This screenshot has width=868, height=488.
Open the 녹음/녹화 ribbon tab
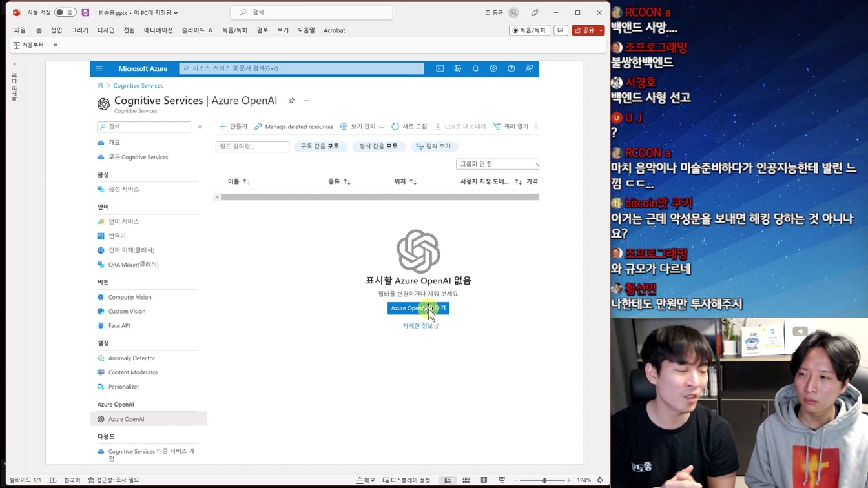[x=234, y=30]
